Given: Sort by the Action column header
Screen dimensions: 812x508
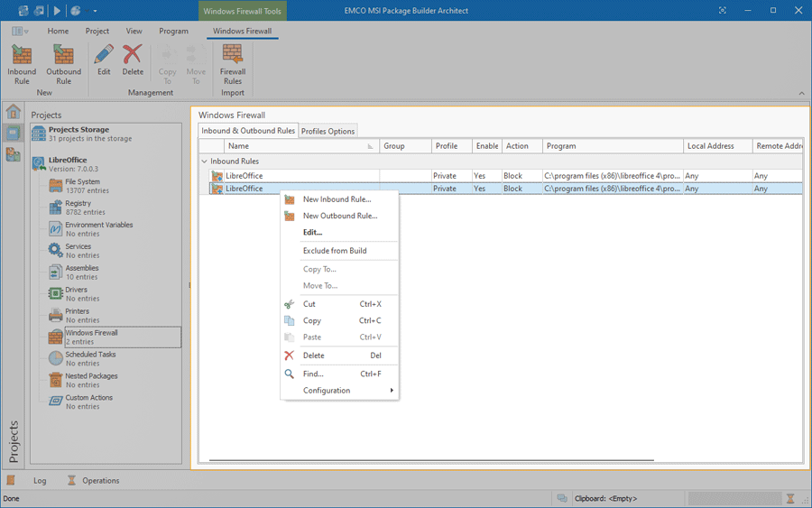Looking at the screenshot, I should point(522,146).
